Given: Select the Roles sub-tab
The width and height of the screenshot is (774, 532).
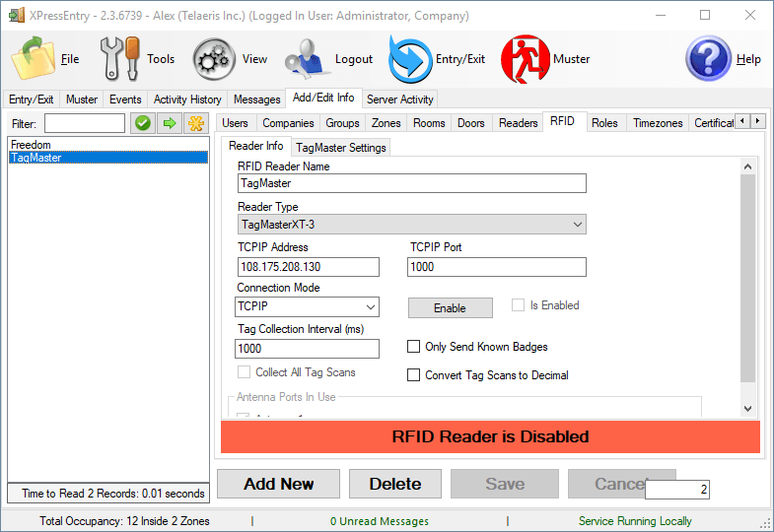Looking at the screenshot, I should pyautogui.click(x=604, y=123).
